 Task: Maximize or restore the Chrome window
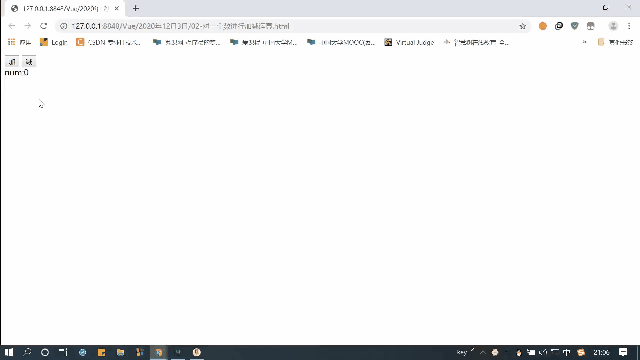(x=605, y=7)
